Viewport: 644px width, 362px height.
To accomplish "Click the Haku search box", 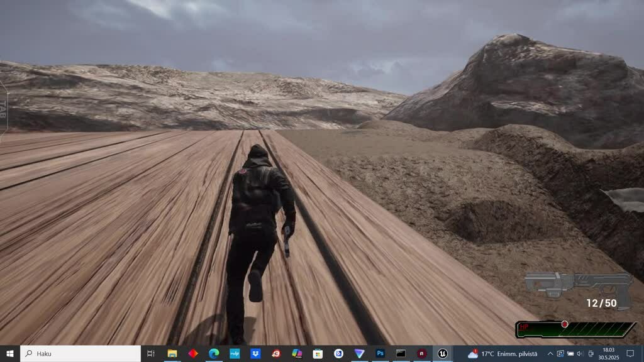I will pos(80,354).
